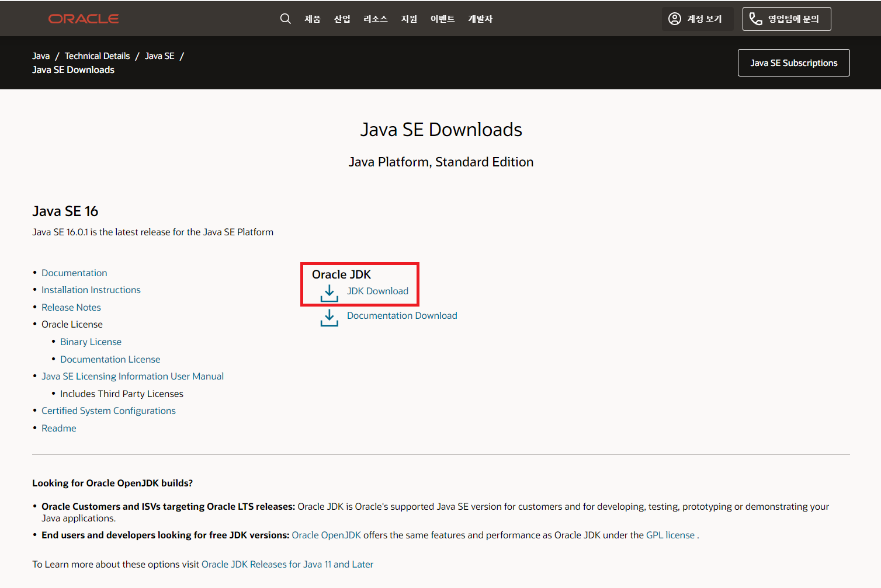Click the Java SE Downloads breadcrumb text
881x588 pixels.
coord(73,69)
